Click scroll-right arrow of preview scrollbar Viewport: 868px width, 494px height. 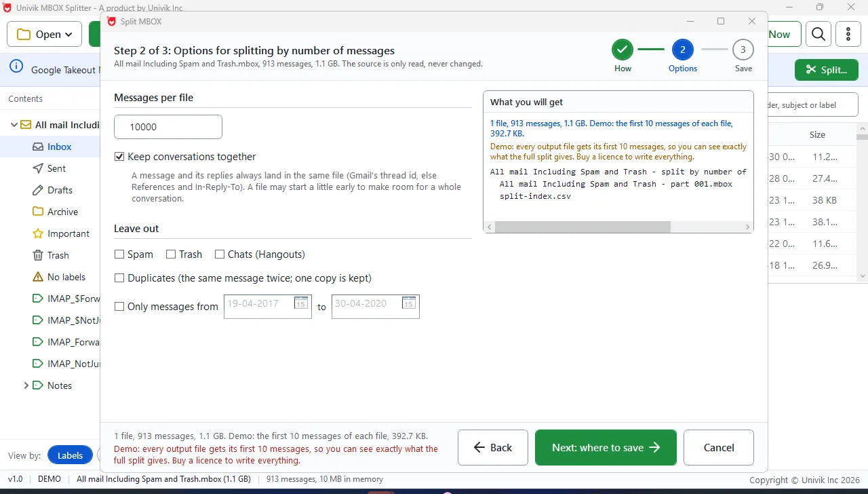point(748,227)
